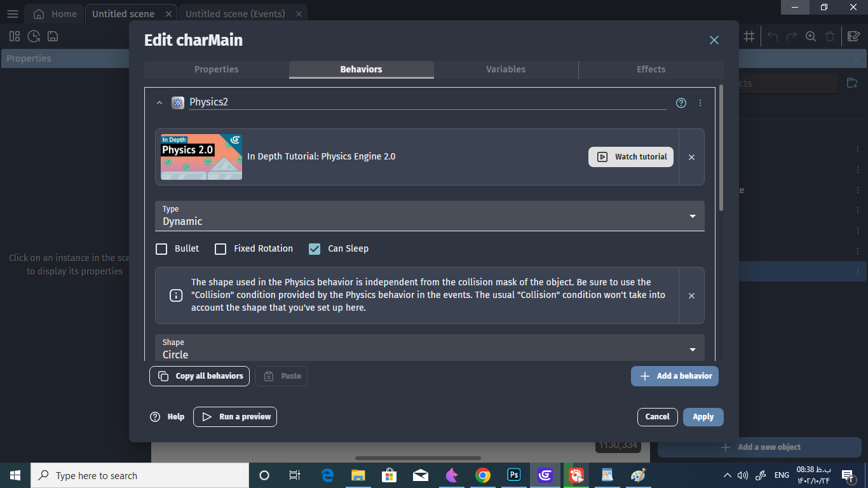Dismiss the Physics Engine 2.0 tutorial card
The image size is (868, 488).
click(x=692, y=157)
